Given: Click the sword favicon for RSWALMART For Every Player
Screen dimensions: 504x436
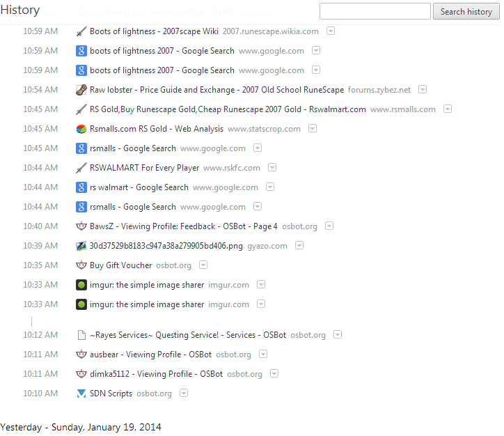Looking at the screenshot, I should click(81, 168).
